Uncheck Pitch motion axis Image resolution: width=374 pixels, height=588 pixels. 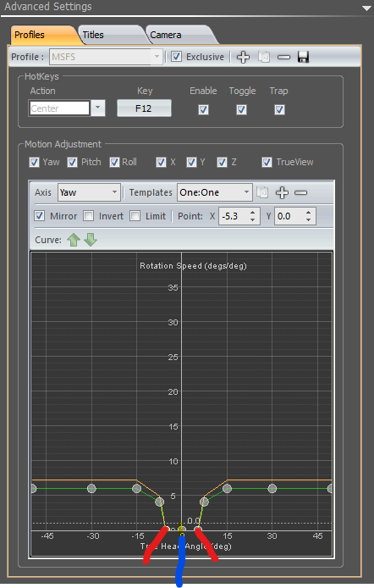[x=72, y=162]
